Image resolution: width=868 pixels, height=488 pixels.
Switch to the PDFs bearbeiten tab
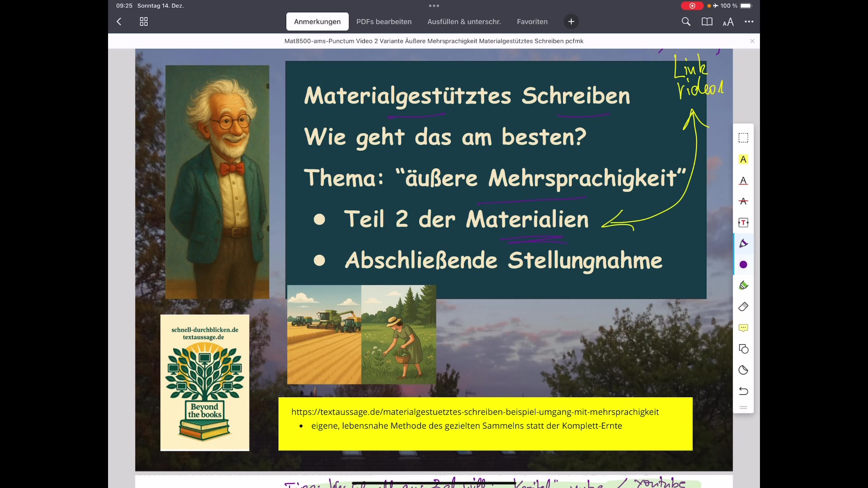(x=384, y=21)
